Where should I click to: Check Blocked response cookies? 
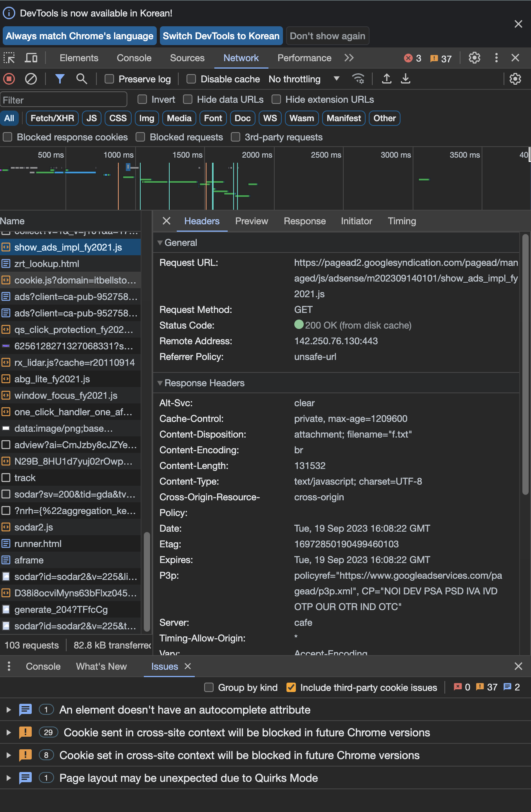point(7,137)
